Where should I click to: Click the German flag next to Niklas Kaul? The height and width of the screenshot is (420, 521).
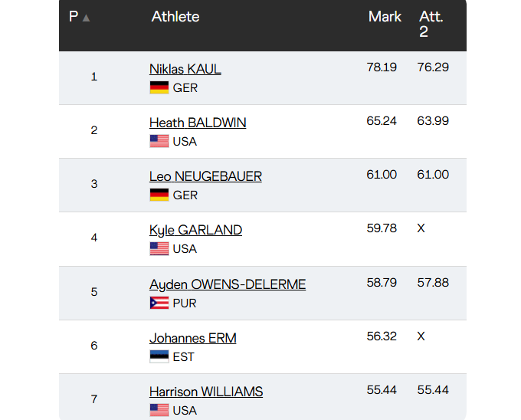[159, 87]
